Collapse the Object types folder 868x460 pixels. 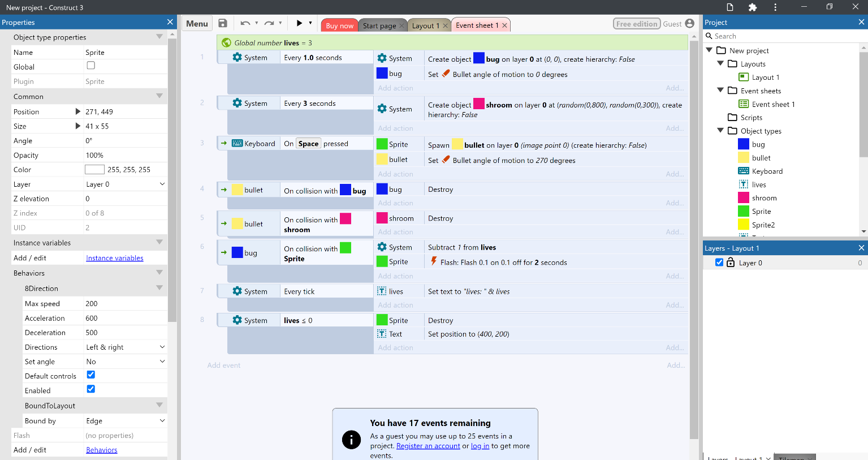[720, 131]
